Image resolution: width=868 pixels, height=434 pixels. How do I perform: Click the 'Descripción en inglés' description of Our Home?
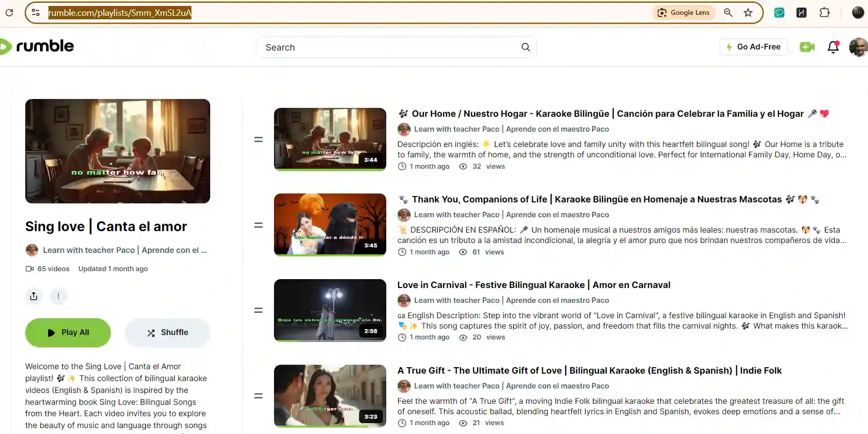(x=622, y=149)
